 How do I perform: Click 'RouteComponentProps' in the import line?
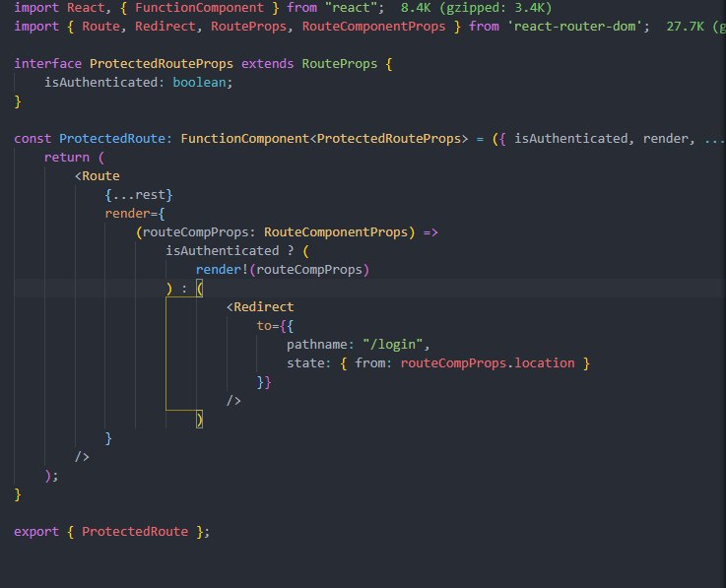pos(373,27)
